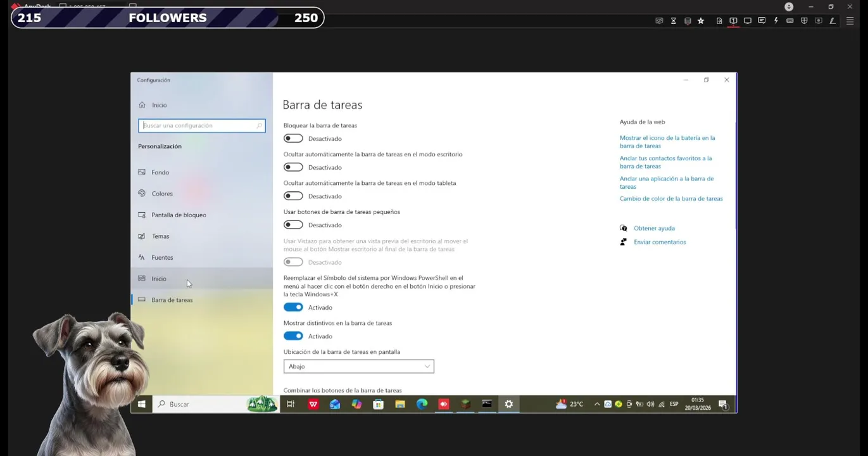
Task: Click the Settings gear in the taskbar
Action: point(509,404)
